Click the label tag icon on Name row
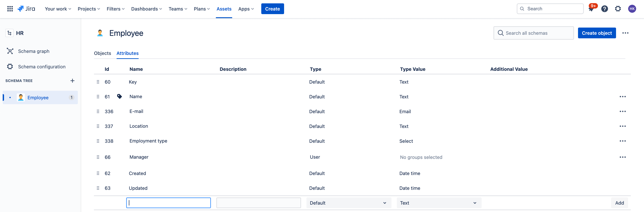The width and height of the screenshot is (644, 212). [119, 97]
